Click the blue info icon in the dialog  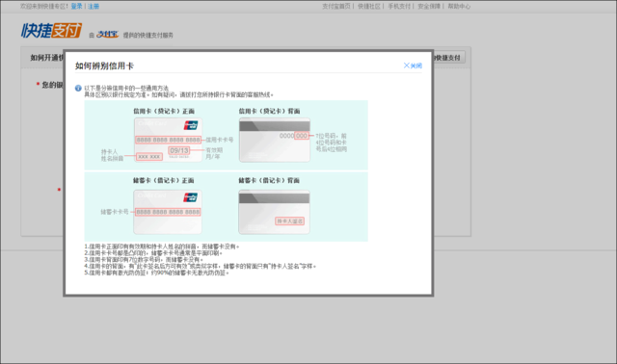coord(78,88)
